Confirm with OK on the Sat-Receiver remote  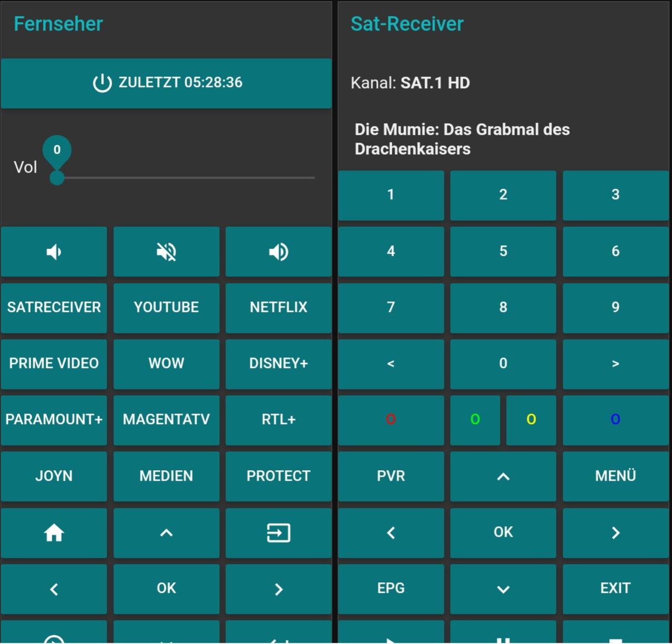[x=503, y=533]
